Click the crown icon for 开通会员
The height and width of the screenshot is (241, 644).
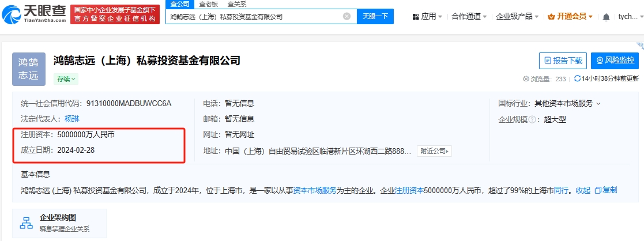pyautogui.click(x=551, y=17)
